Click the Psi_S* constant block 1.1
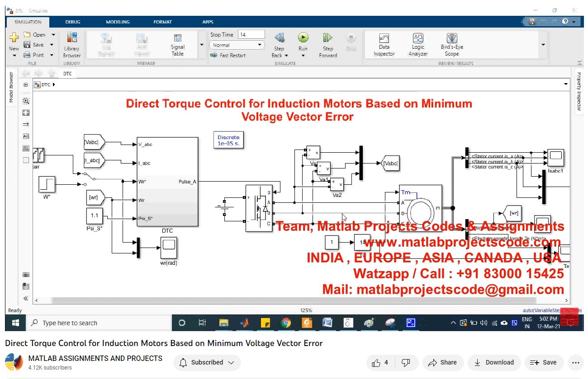The width and height of the screenshot is (588, 379). click(x=95, y=216)
